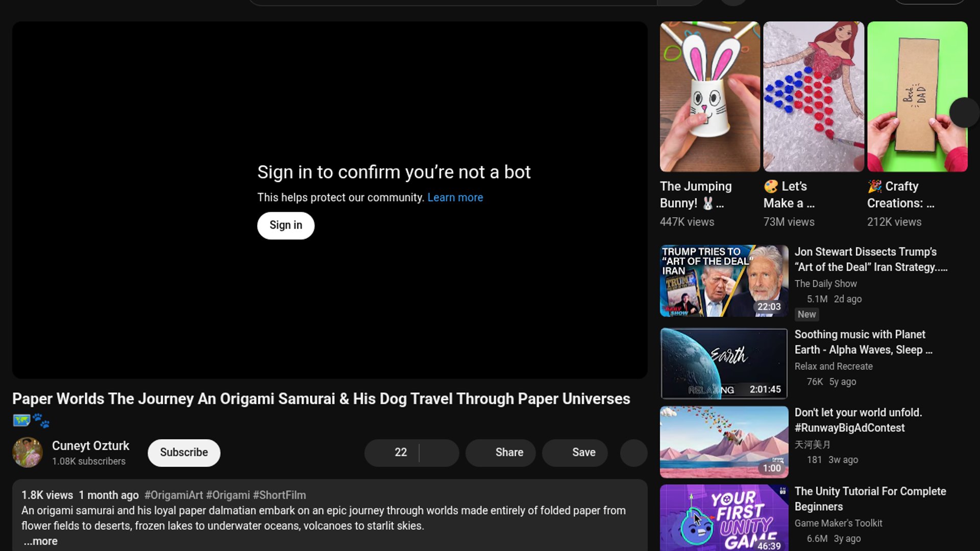
Task: Play Let's Make a short thumbnail
Action: 813,97
